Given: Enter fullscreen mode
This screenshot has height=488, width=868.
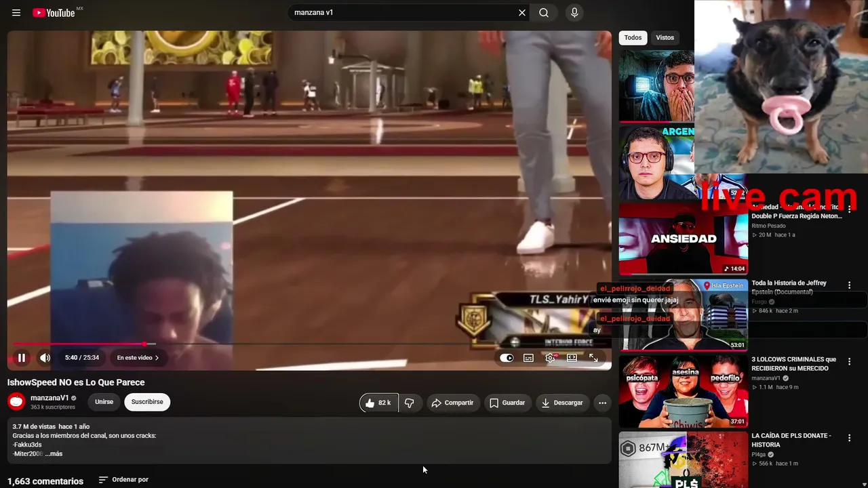Looking at the screenshot, I should pos(593,358).
